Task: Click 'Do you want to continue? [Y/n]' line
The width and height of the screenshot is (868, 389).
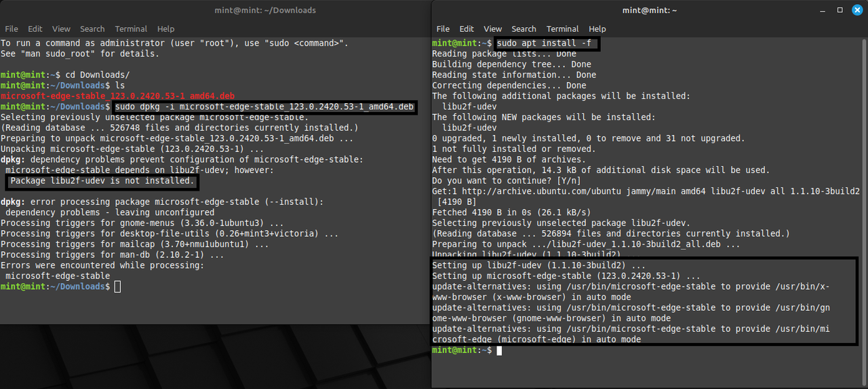Action: (507, 181)
